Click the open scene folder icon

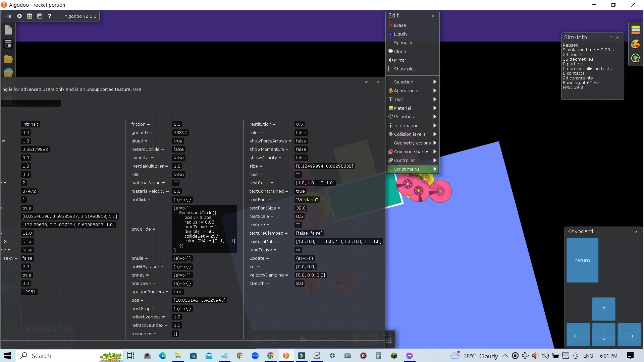(x=8, y=59)
